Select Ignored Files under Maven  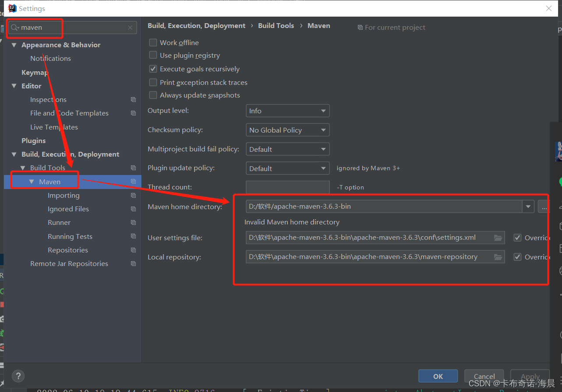[68, 209]
